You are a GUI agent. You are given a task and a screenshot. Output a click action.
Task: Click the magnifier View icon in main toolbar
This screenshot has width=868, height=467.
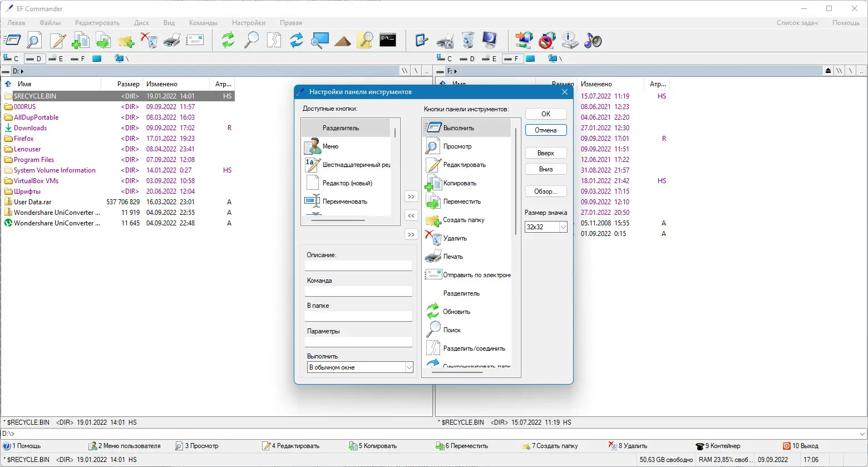point(34,40)
